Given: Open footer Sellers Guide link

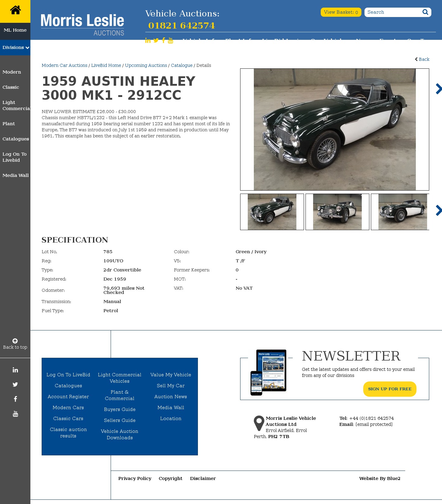Looking at the screenshot, I should pos(120,420).
